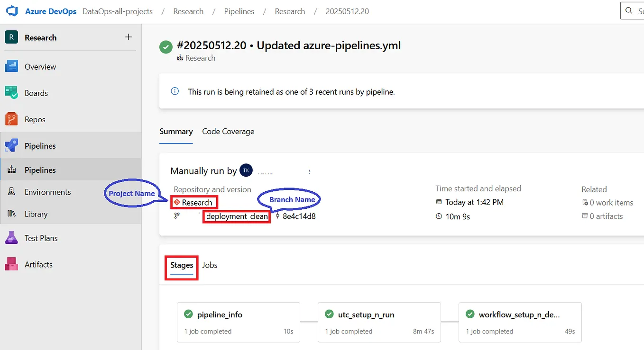Open the deployment_clean branch link
The height and width of the screenshot is (350, 644).
tap(236, 216)
